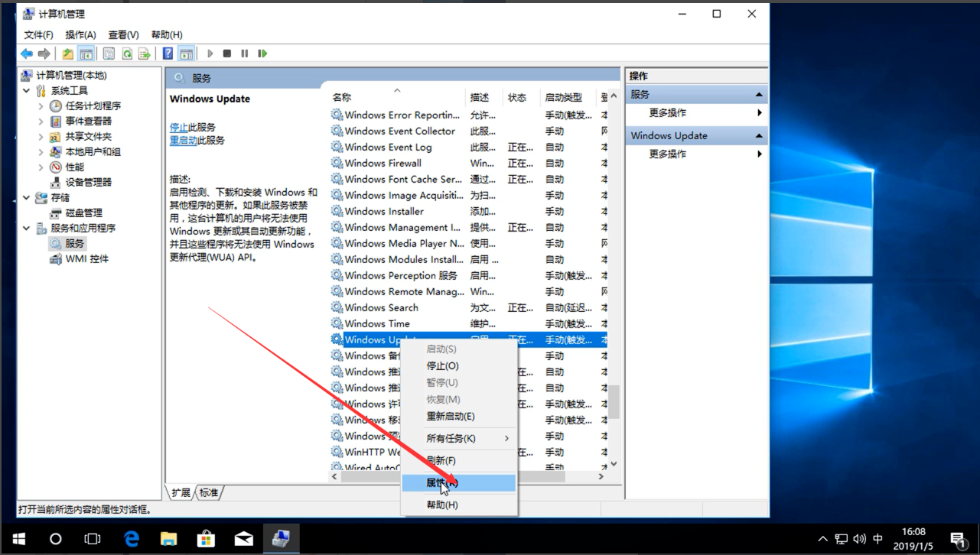Click the 重启动 service link
This screenshot has width=980, height=555.
point(183,141)
